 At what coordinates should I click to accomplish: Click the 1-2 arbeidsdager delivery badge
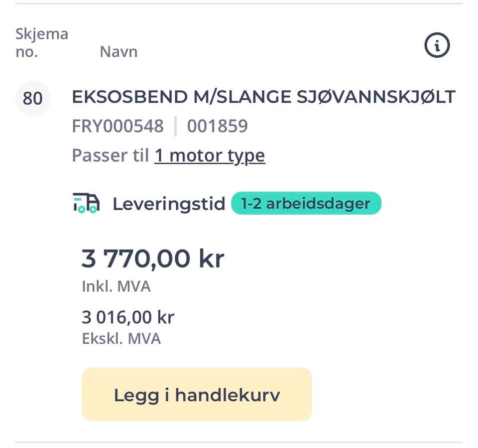click(x=306, y=203)
